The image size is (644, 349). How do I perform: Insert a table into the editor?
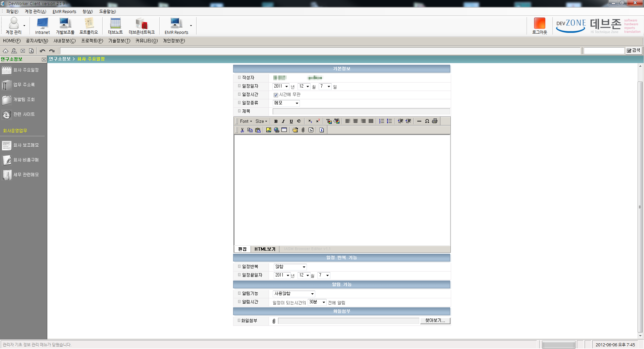284,130
